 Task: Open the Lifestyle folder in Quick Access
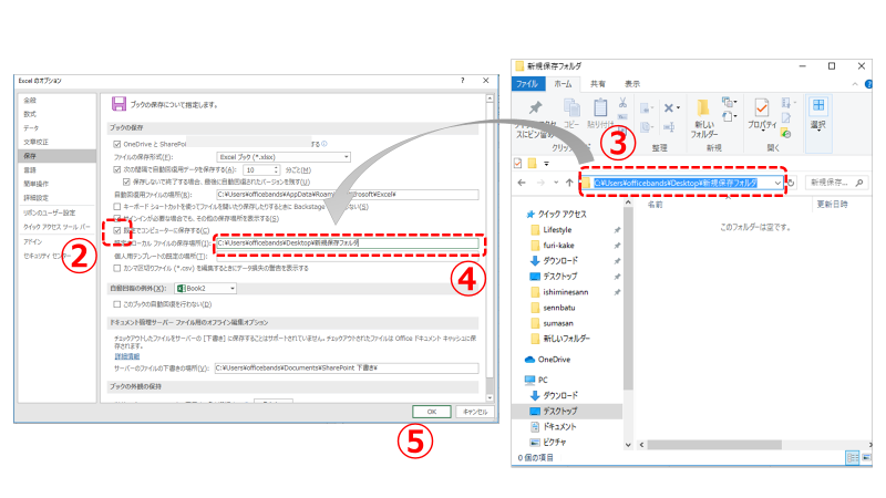click(557, 230)
